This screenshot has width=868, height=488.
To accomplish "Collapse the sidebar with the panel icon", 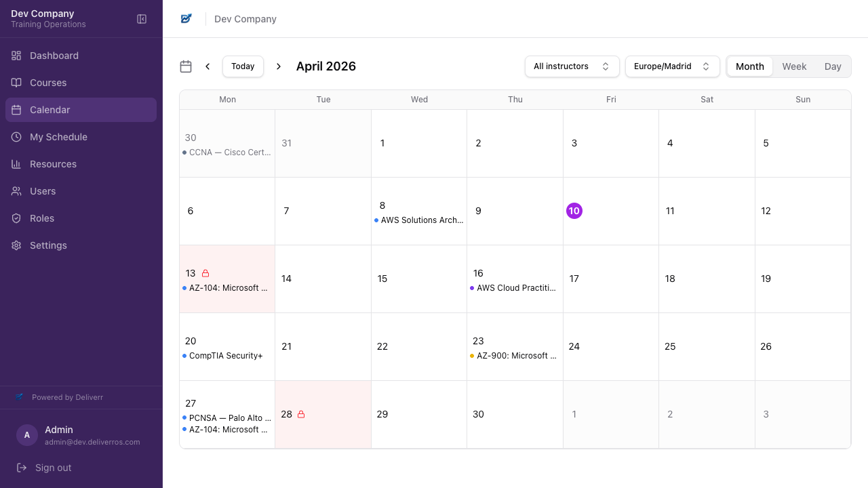I will point(142,19).
